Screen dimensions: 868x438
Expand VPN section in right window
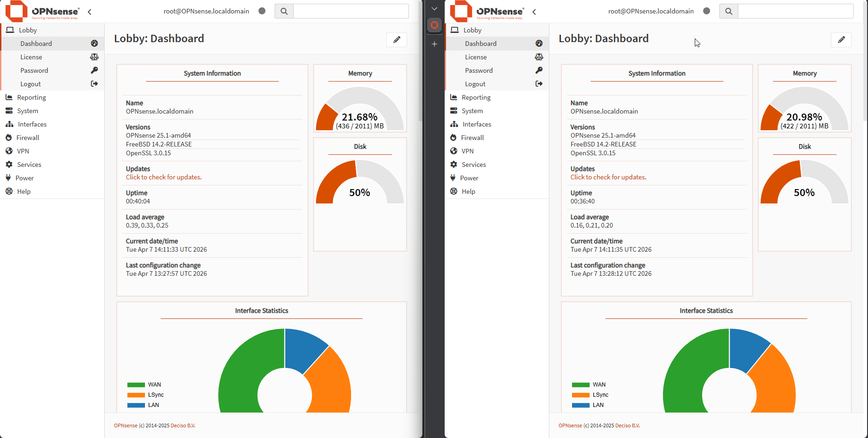[x=497, y=151]
